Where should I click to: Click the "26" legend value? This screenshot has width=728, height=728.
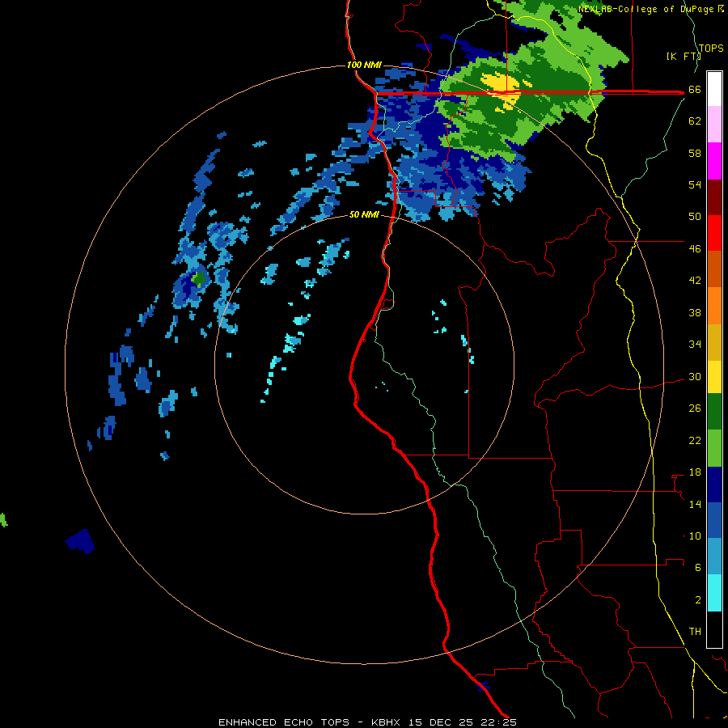(x=695, y=408)
